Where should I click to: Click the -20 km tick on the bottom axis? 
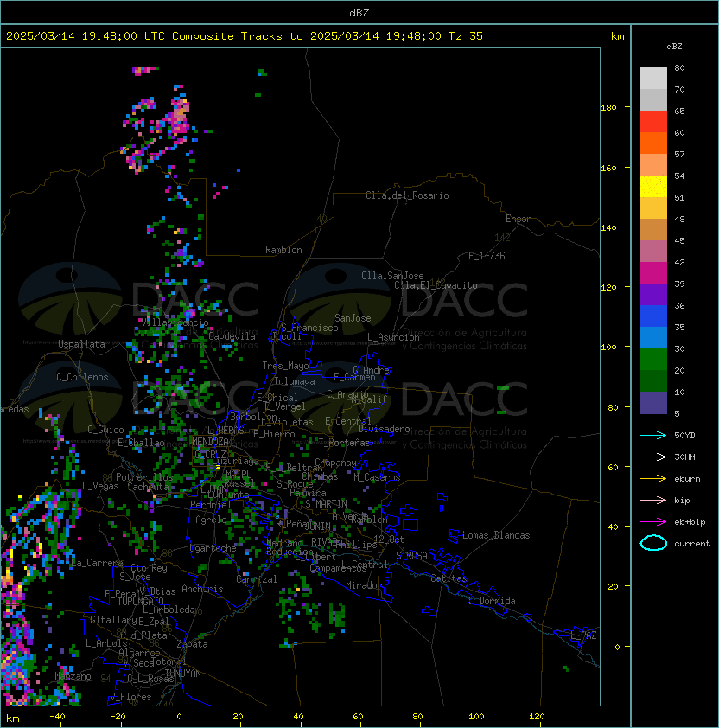point(118,717)
